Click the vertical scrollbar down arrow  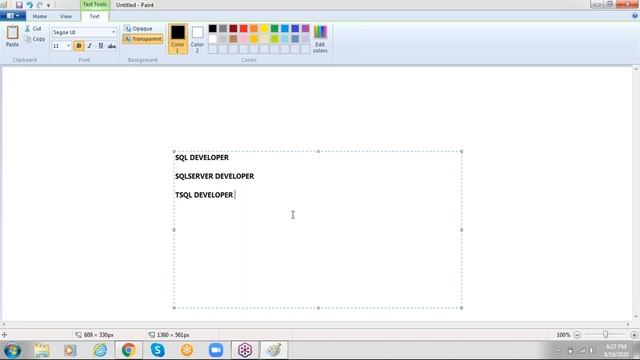pyautogui.click(x=636, y=316)
